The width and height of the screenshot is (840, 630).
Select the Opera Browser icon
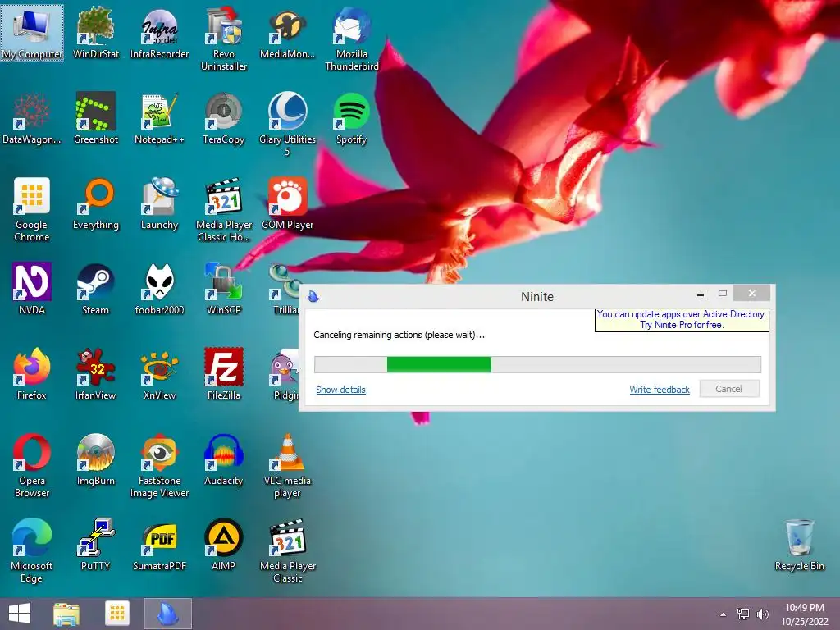(32, 465)
